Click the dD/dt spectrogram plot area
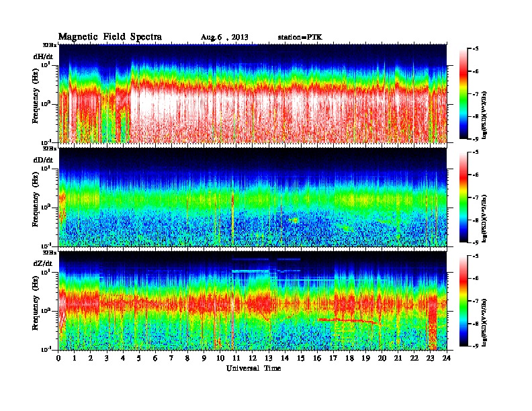532x411 pixels. [x=253, y=197]
